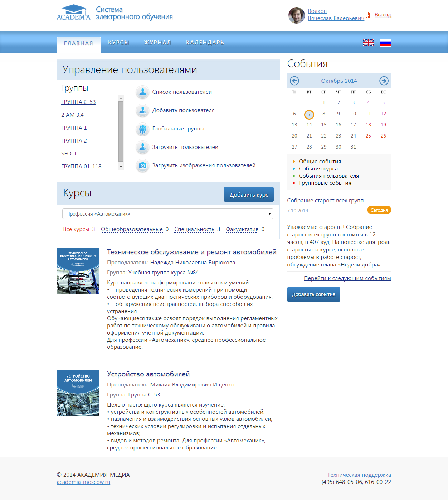Click the Academia logo
Viewport: 448px width, 500px height.
point(73,13)
